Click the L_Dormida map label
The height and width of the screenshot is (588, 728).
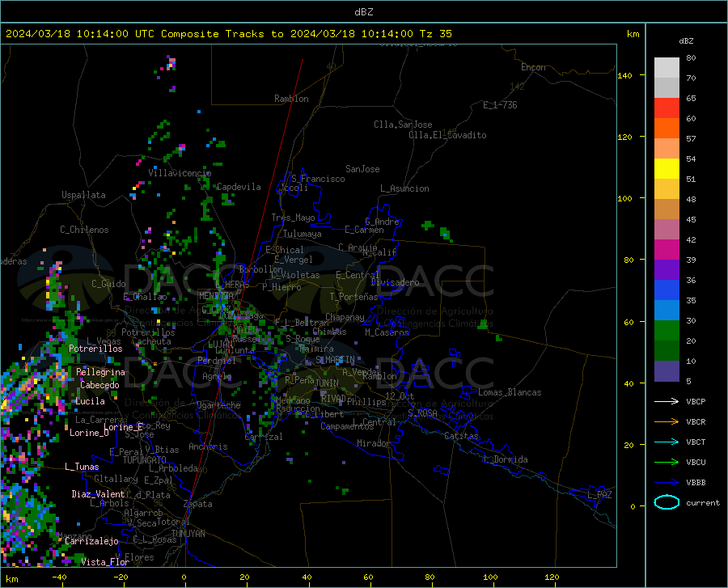click(505, 459)
